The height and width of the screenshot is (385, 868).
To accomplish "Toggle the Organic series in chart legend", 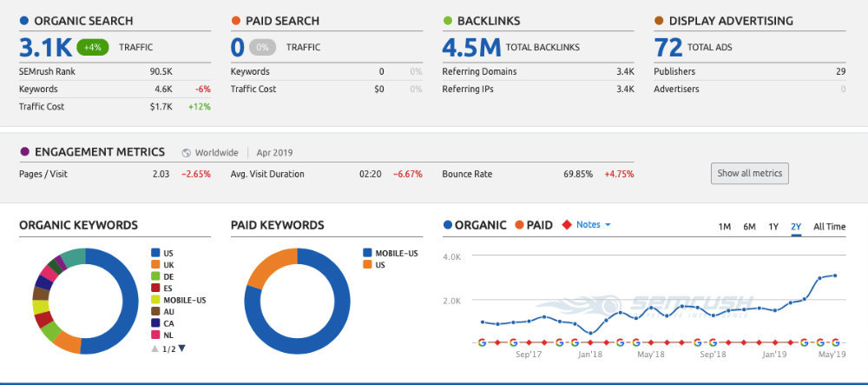I will [475, 225].
